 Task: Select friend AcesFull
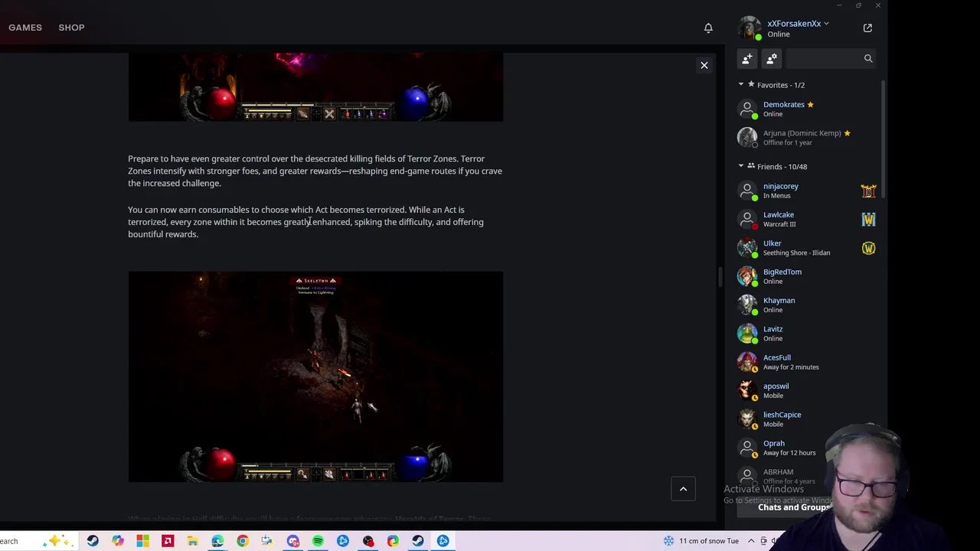[807, 362]
